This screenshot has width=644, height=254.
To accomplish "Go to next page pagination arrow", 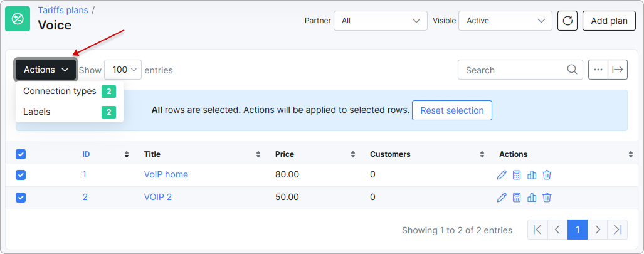I will click(x=598, y=230).
